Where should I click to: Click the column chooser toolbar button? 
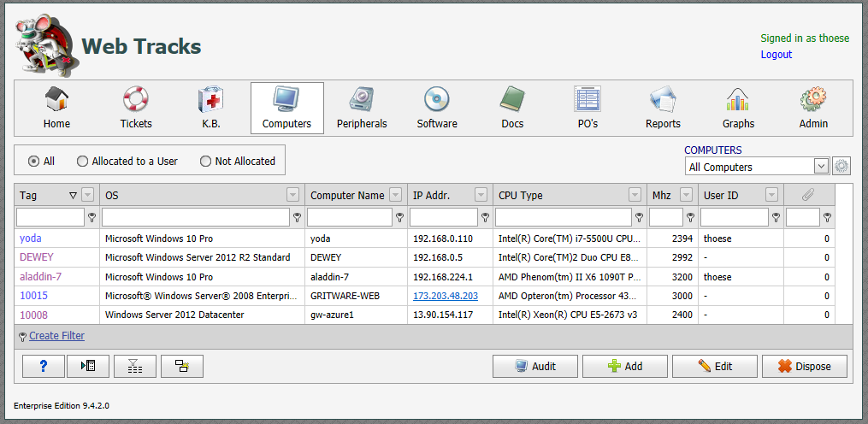87,367
